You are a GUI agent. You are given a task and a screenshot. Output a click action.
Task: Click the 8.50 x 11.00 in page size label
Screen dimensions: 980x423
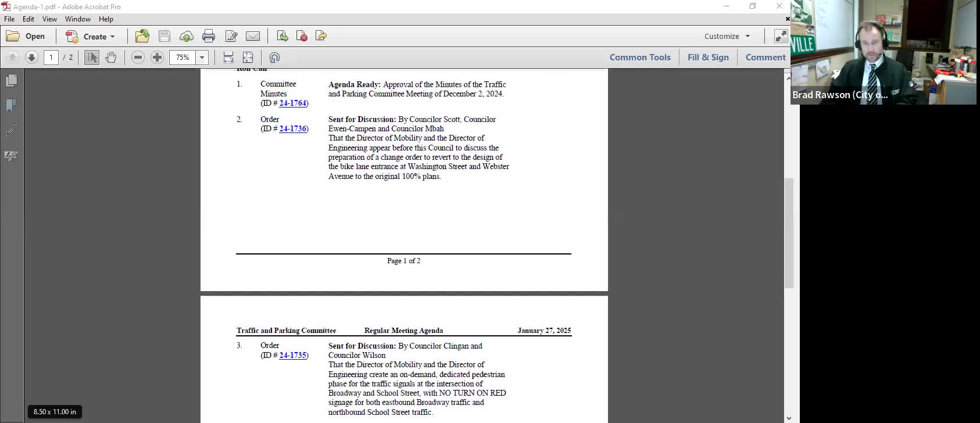55,411
